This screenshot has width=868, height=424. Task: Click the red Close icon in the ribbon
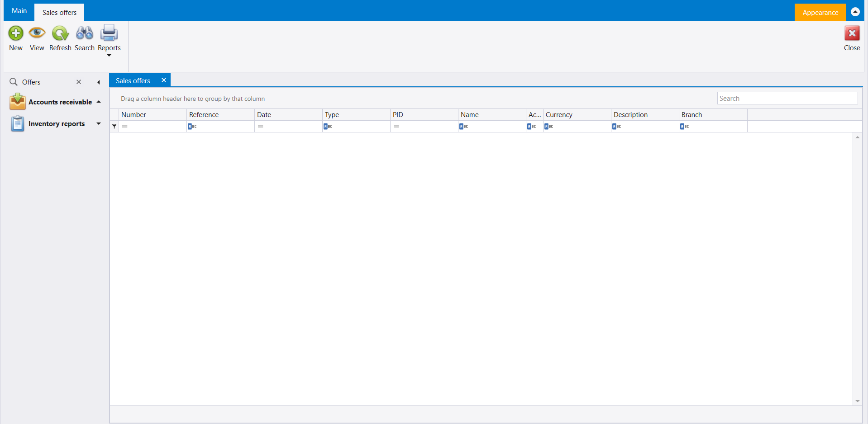(x=852, y=33)
